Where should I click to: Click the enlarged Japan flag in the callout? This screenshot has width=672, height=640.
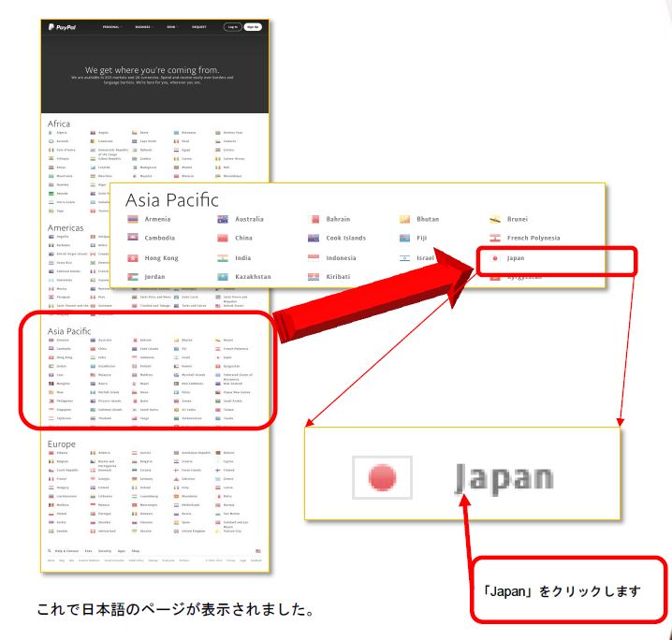coord(382,477)
